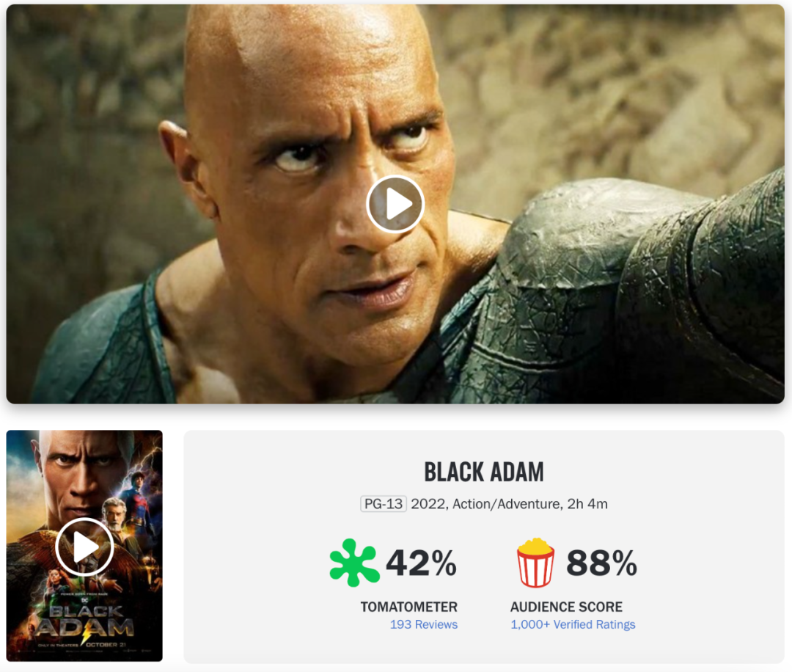This screenshot has height=672, width=792.
Task: Click the play button on the movie poster
Action: [x=84, y=547]
